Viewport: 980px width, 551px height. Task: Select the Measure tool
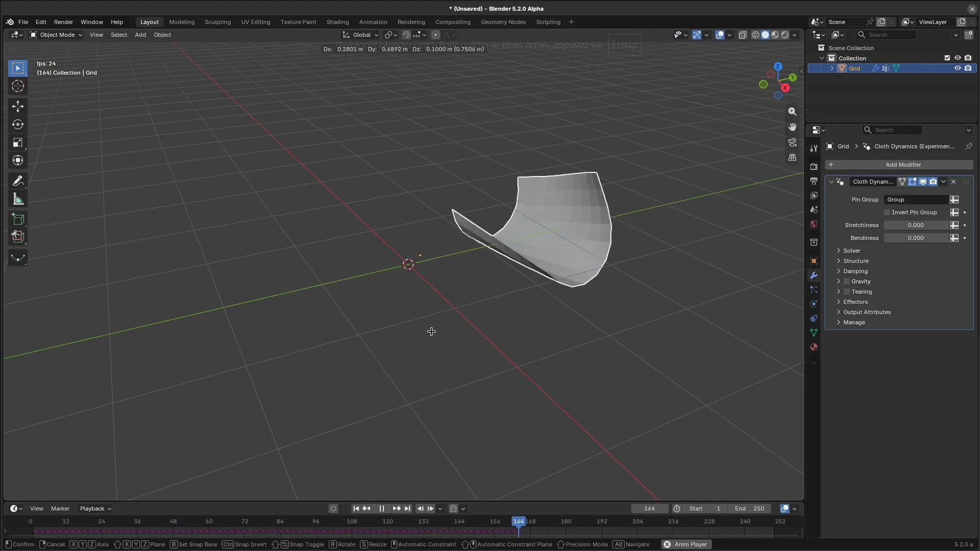tap(18, 199)
